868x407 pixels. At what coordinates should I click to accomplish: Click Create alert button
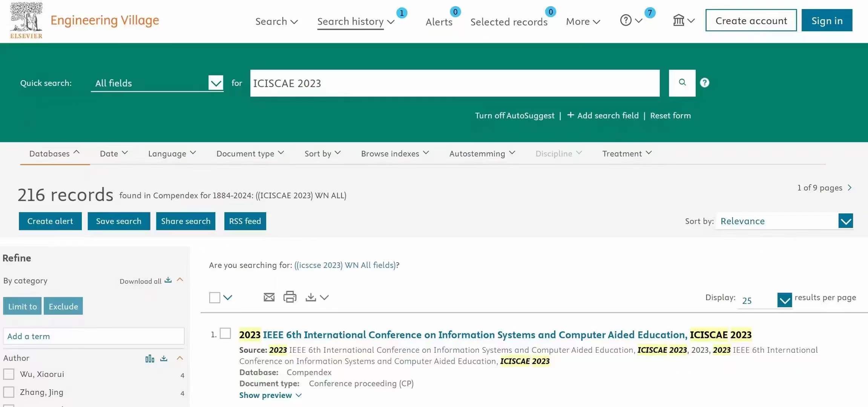click(x=50, y=221)
